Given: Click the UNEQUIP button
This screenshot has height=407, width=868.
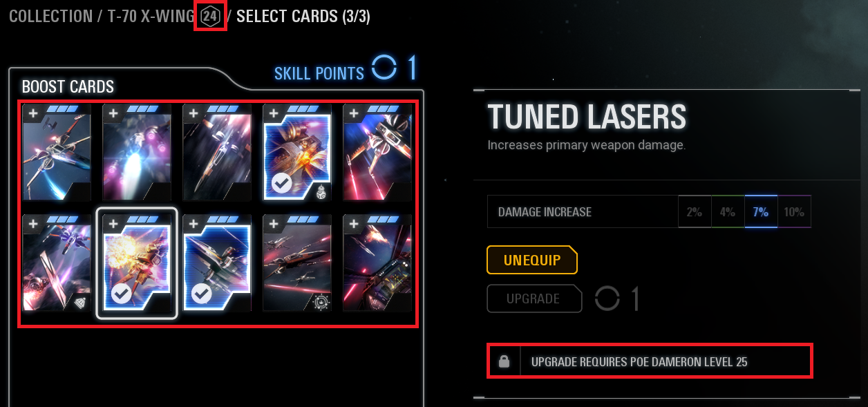Looking at the screenshot, I should [x=531, y=261].
